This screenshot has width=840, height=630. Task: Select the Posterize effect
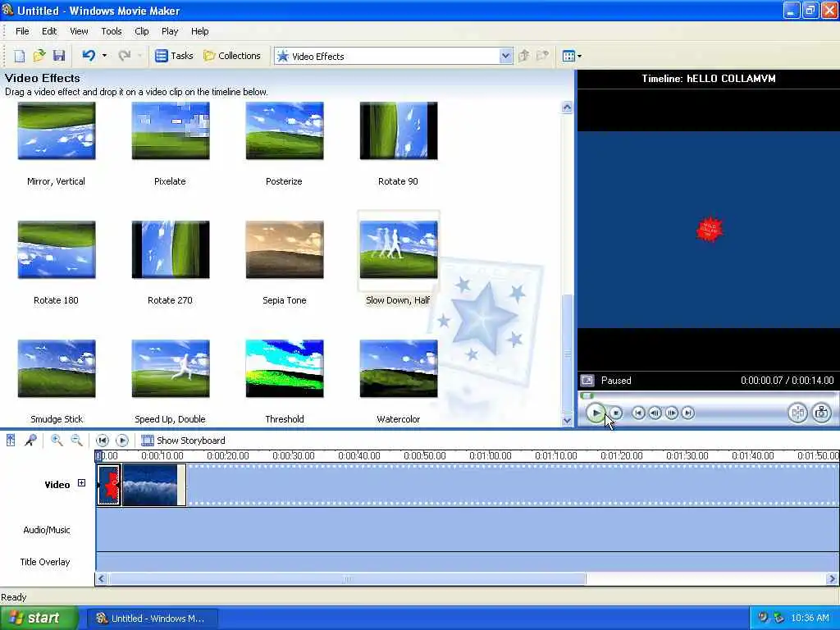285,130
